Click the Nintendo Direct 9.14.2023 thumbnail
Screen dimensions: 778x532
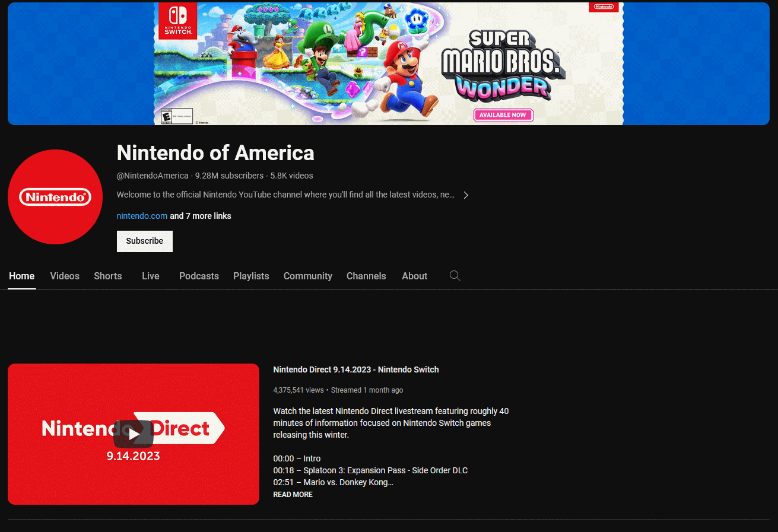[x=134, y=434]
